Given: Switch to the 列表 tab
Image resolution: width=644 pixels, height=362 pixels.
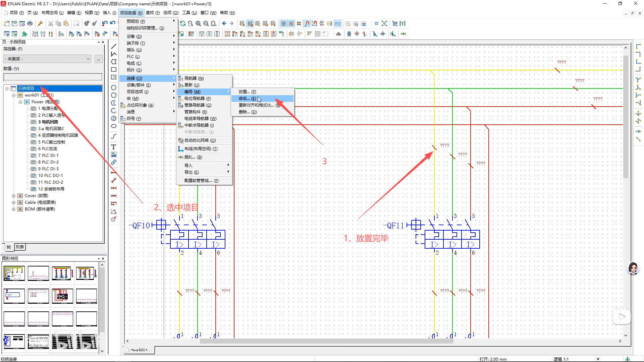Looking at the screenshot, I should pyautogui.click(x=20, y=247).
